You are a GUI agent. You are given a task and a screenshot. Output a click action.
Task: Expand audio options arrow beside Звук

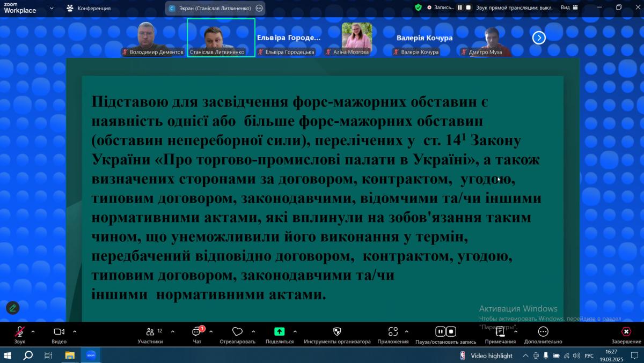pyautogui.click(x=33, y=331)
